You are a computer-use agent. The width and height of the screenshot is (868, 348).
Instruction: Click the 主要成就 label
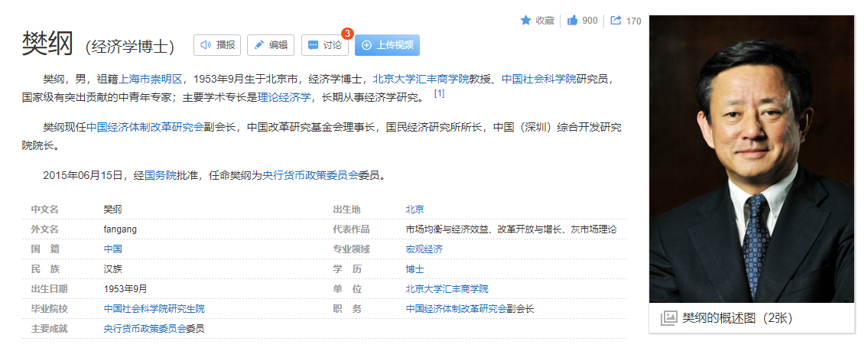pos(49,329)
